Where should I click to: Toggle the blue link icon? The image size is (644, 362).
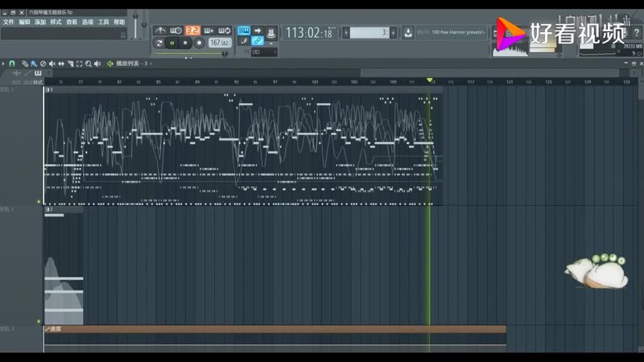point(258,41)
